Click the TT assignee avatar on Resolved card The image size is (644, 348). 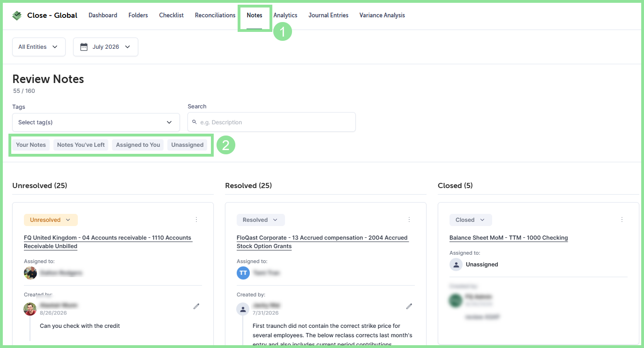coord(243,272)
